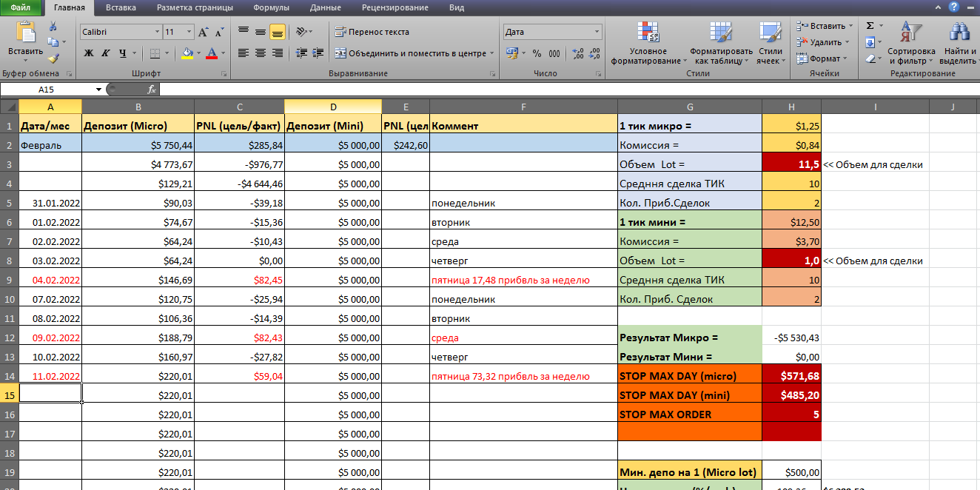
Task: Switch to the Формулы ribbon tab
Action: 272,7
